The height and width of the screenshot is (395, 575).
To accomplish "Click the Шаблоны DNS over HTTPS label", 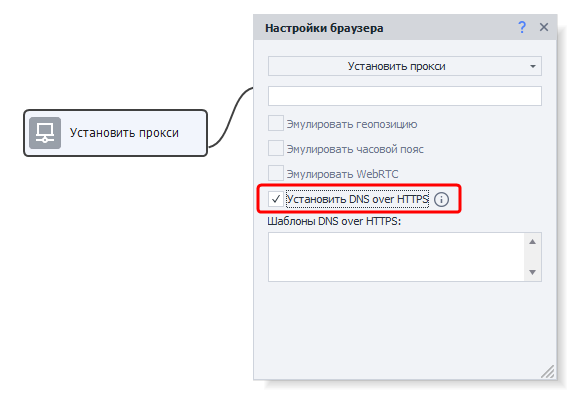I will click(334, 221).
